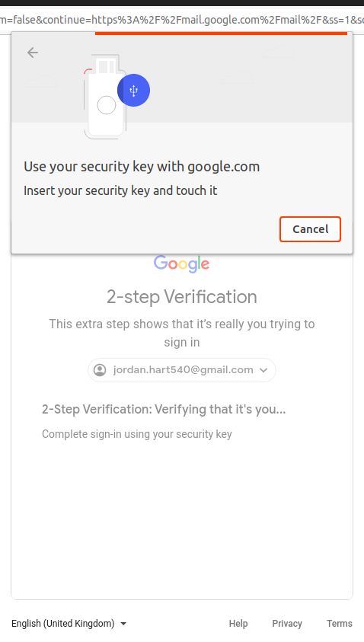
Task: Click the "2-step Verification" page heading
Action: click(x=182, y=297)
